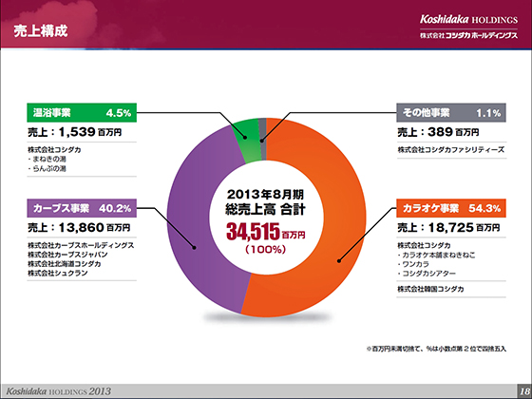The width and height of the screenshot is (532, 399).
Task: Click the page number 18 in footer
Action: tap(524, 390)
